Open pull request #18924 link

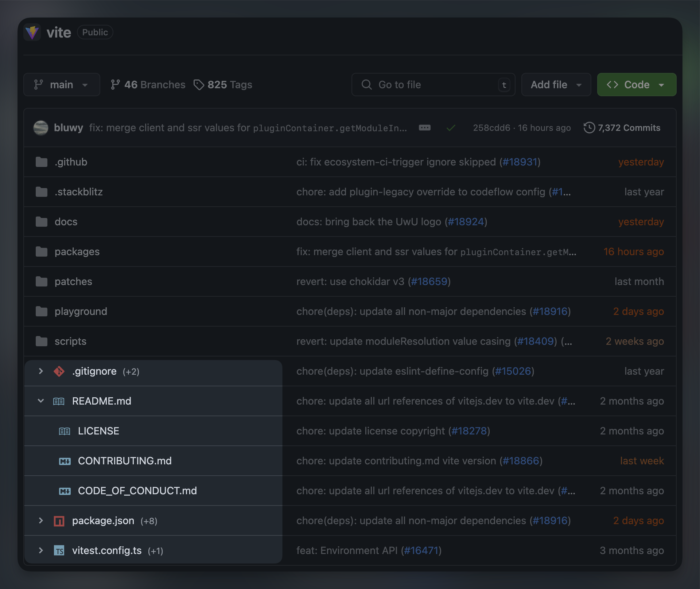coord(466,222)
